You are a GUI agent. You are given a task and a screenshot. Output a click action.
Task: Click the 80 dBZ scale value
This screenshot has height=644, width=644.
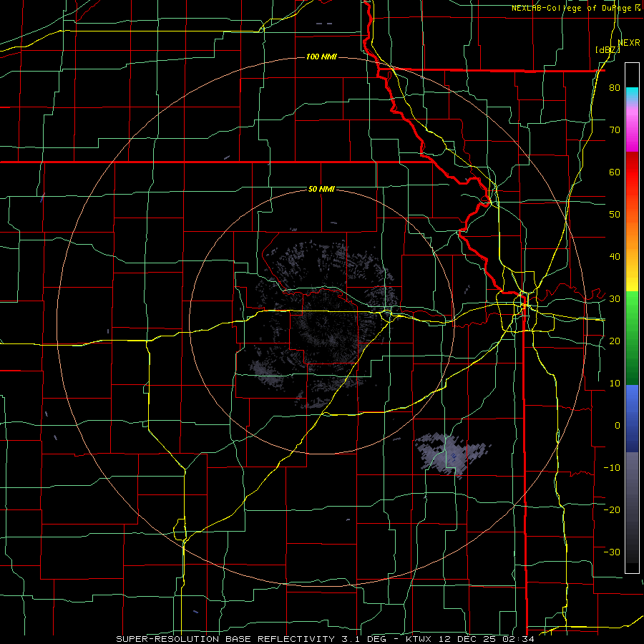(x=615, y=88)
